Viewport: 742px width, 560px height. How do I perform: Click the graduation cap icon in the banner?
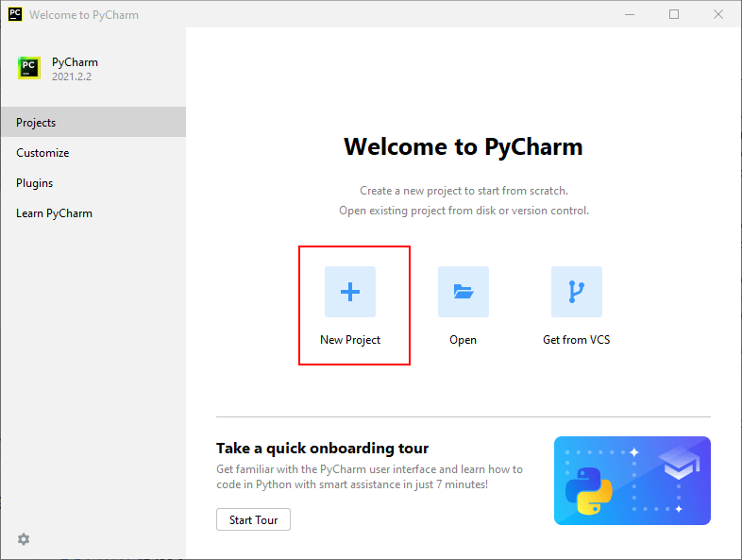tap(679, 465)
